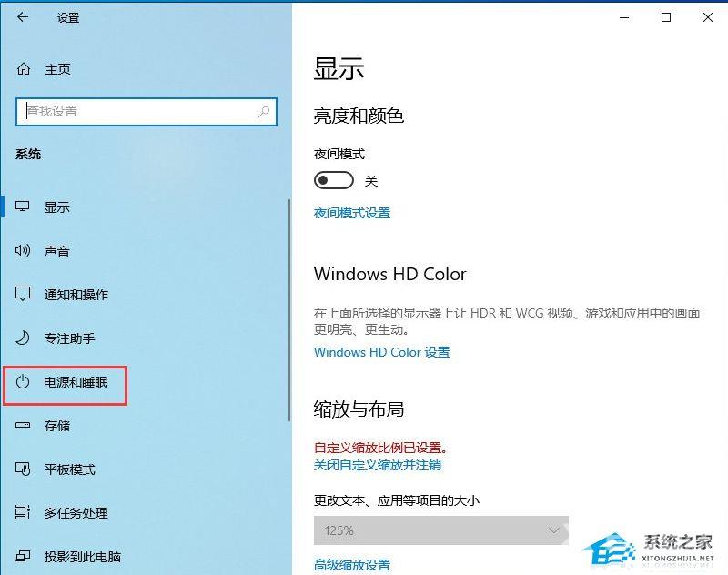Open the 主页 home icon
Image resolution: width=728 pixels, height=575 pixels.
pyautogui.click(x=24, y=69)
